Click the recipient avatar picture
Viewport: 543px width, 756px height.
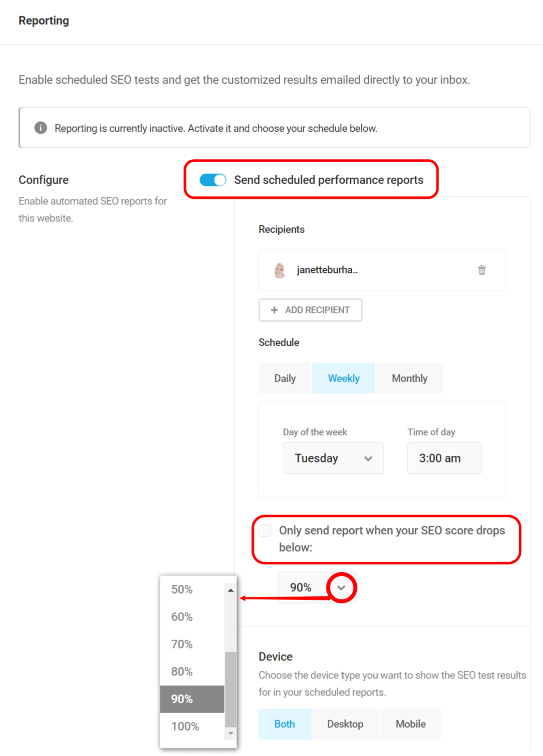click(280, 270)
